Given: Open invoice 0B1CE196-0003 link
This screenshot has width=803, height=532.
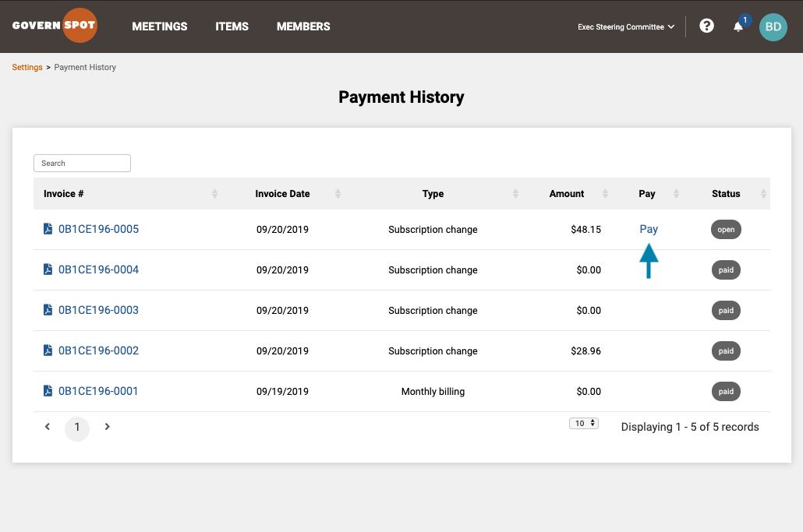Looking at the screenshot, I should pyautogui.click(x=98, y=309).
